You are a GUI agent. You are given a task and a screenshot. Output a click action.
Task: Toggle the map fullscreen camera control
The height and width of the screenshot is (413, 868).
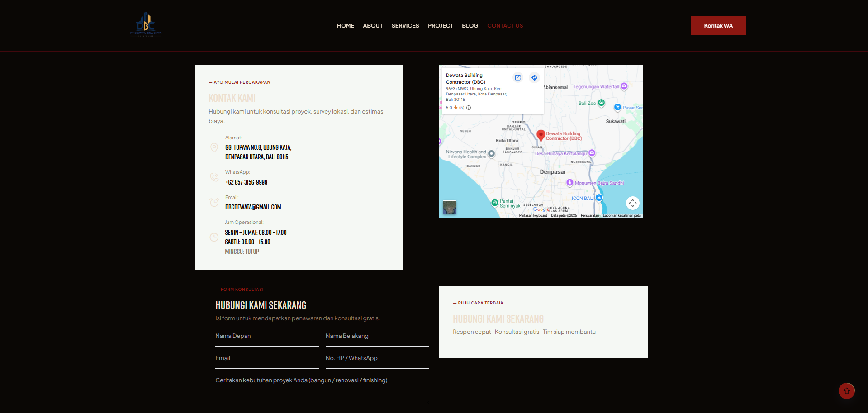pos(633,203)
